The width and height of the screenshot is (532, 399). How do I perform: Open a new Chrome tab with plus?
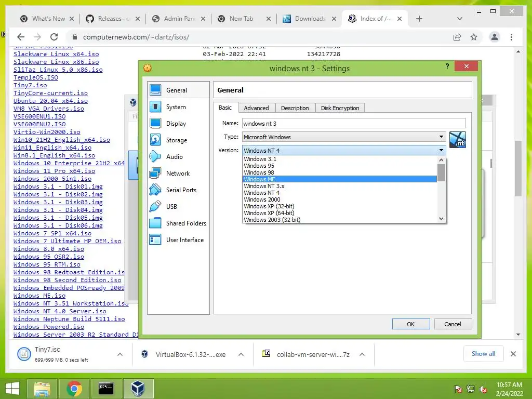pos(419,19)
